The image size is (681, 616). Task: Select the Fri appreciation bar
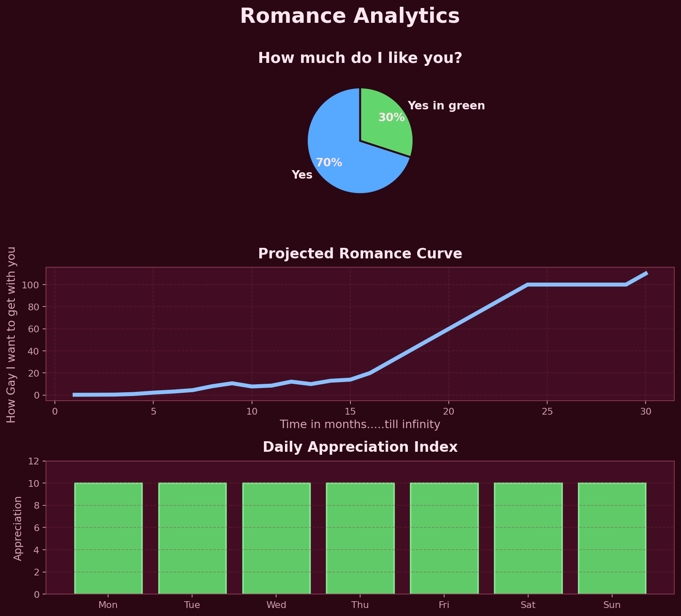444,538
